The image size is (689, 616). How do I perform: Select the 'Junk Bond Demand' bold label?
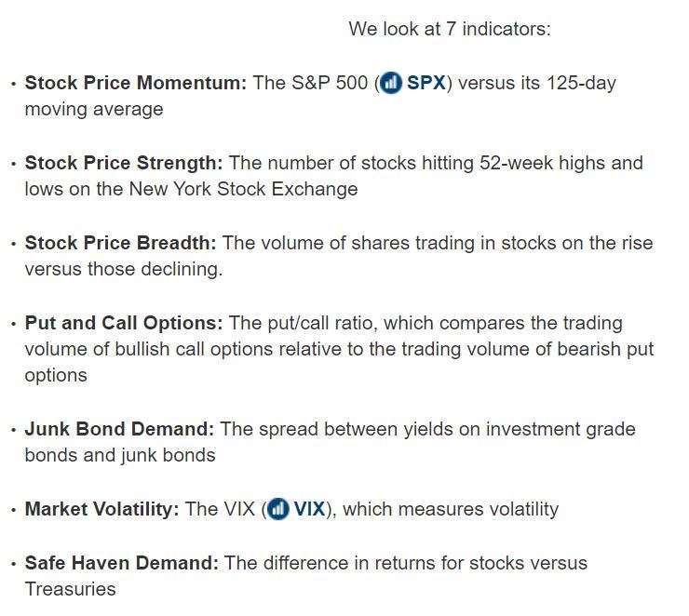pos(119,429)
